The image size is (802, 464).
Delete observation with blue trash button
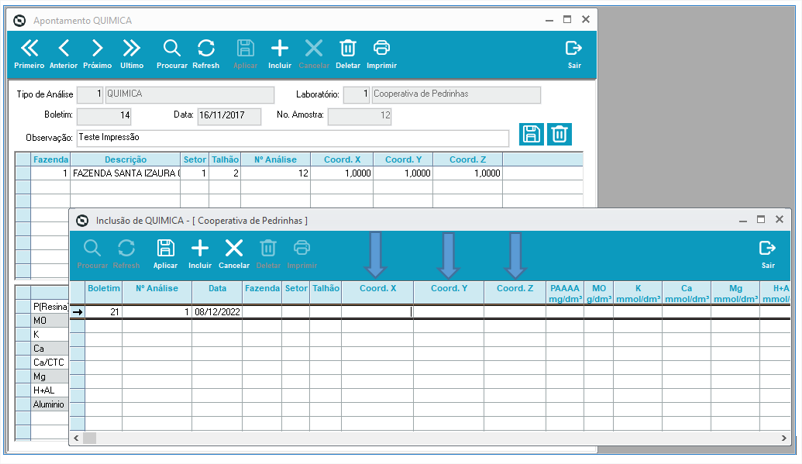click(x=559, y=135)
